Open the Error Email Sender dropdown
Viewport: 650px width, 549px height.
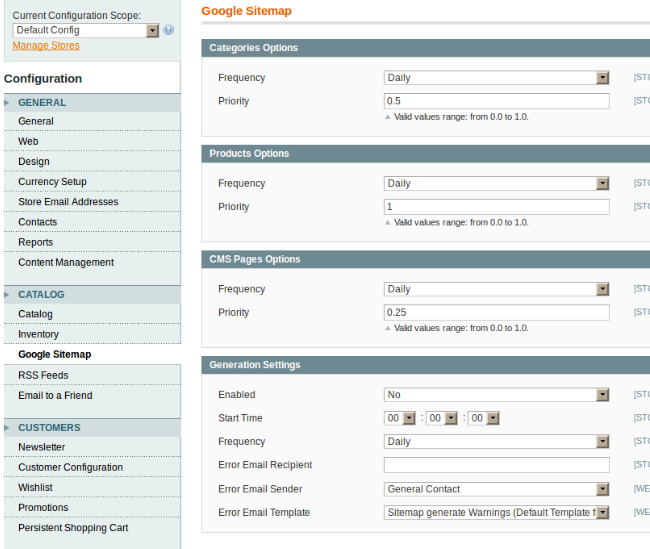click(496, 489)
